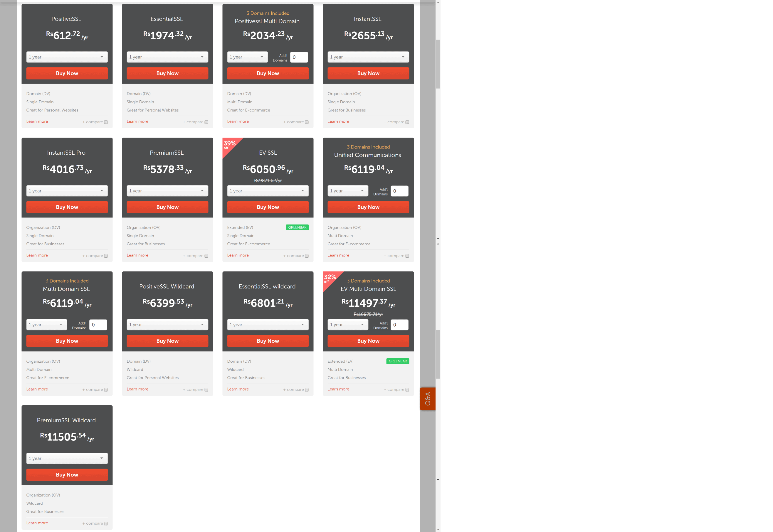Select 1 year term for EssentialSSL
This screenshot has height=532, width=773.
167,56
